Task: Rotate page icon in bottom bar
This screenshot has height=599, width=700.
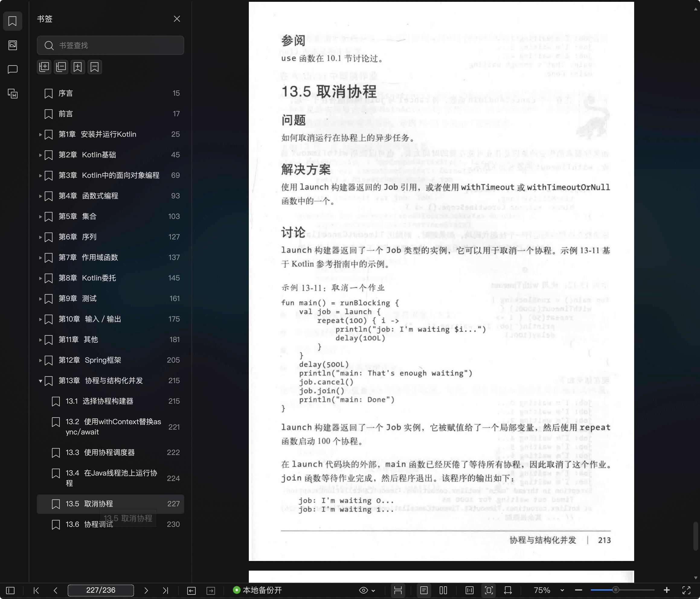Action: click(x=508, y=590)
